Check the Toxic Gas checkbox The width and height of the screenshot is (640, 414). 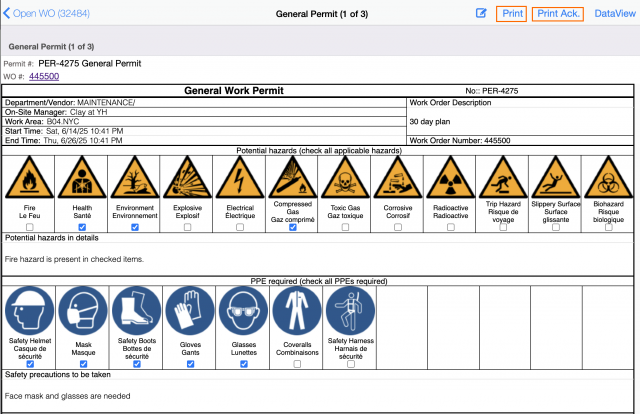coord(345,227)
